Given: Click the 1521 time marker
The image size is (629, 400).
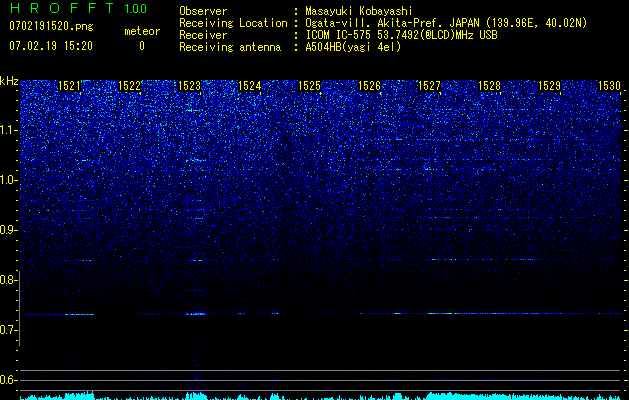Looking at the screenshot, I should tap(69, 86).
